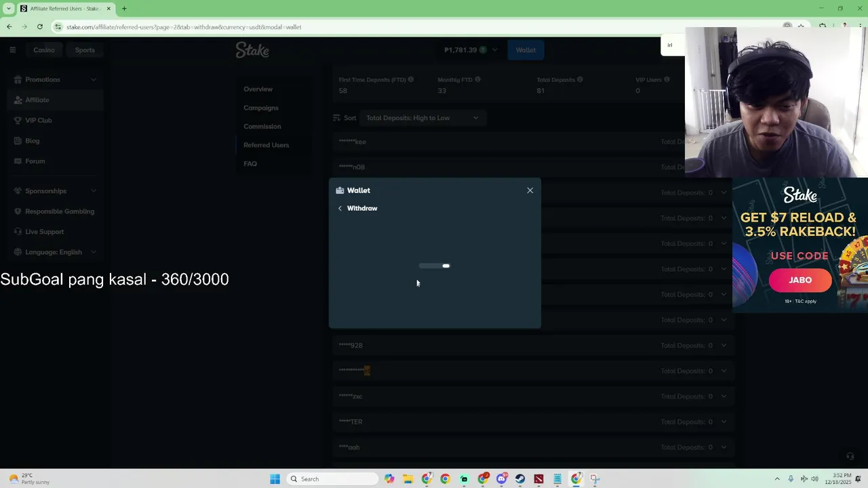Open the Campaigns affiliate tab
868x488 pixels.
[x=261, y=108]
